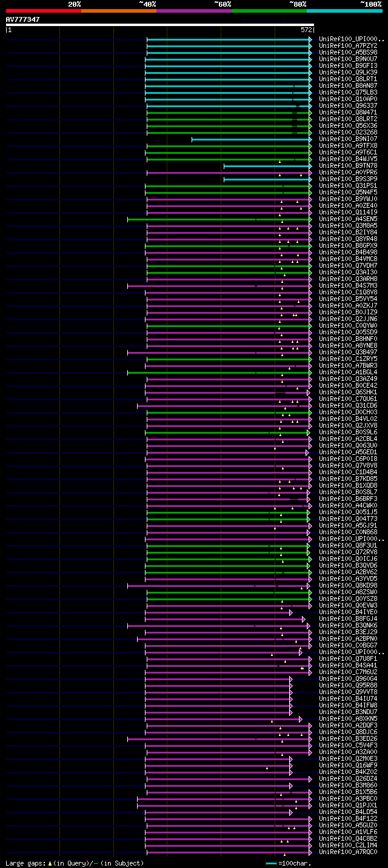The image size is (388, 868).
Task: Click the '=100char.' scale legend
Action: (289, 863)
